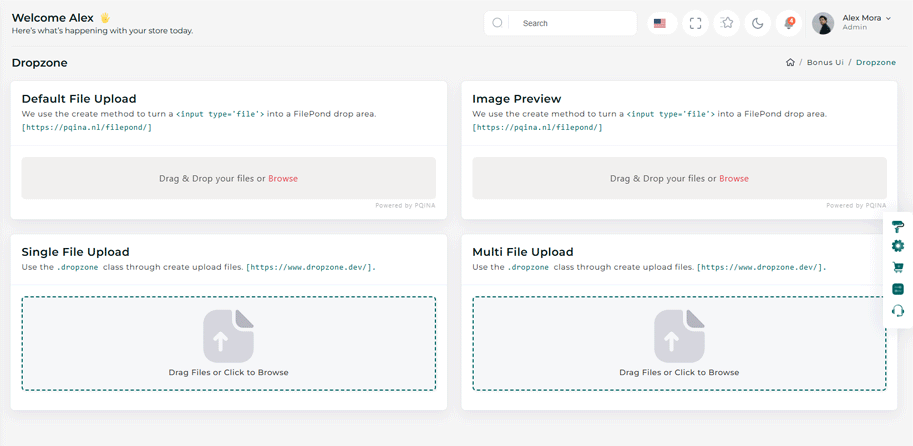913x446 pixels.
Task: Click Browse in Default File Upload
Action: pos(283,179)
